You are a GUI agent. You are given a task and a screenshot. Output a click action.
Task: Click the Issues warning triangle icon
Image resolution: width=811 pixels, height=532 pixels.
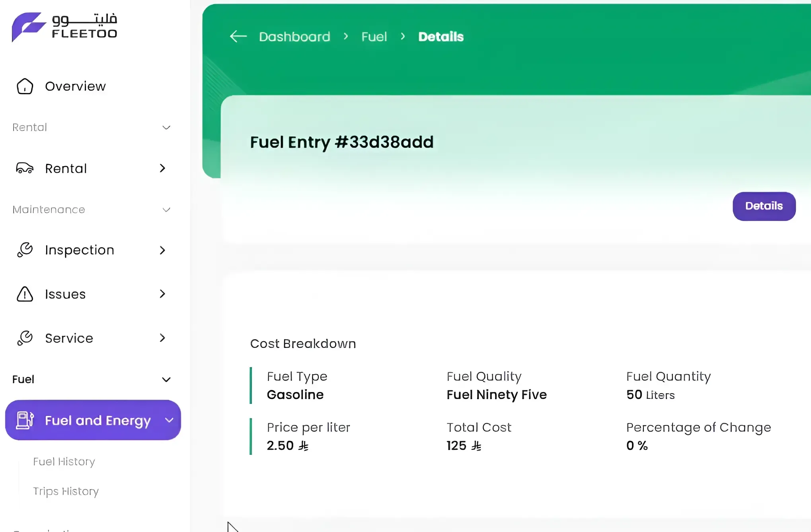coord(25,294)
